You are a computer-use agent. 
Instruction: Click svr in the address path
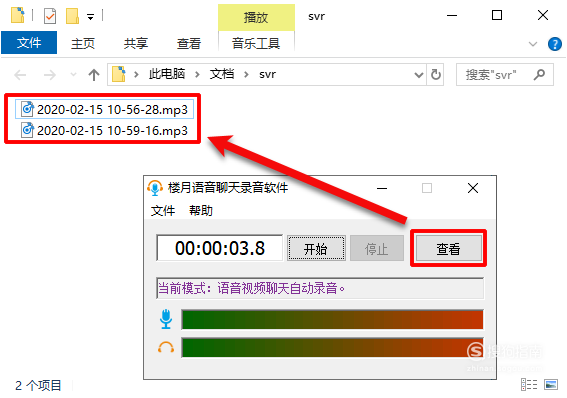268,74
